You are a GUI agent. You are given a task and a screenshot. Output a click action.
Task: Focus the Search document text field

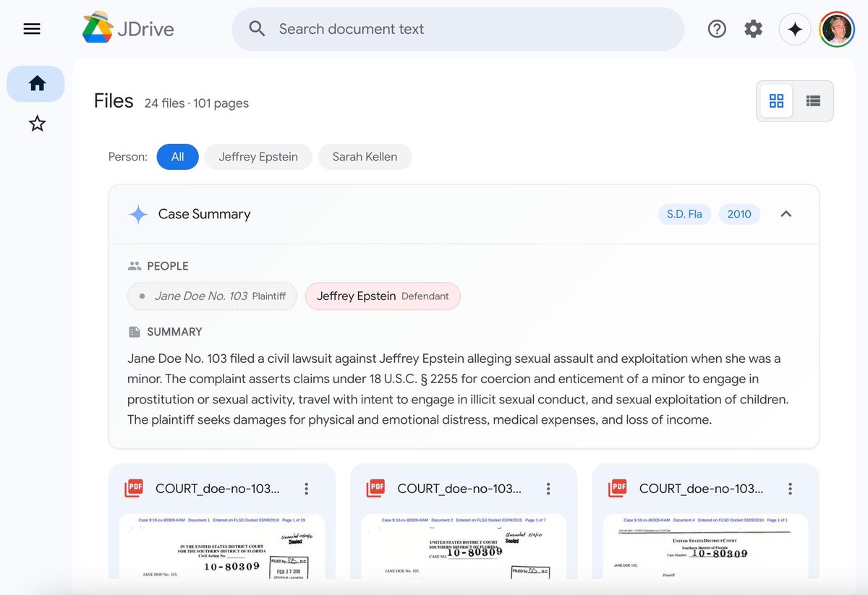pos(458,29)
